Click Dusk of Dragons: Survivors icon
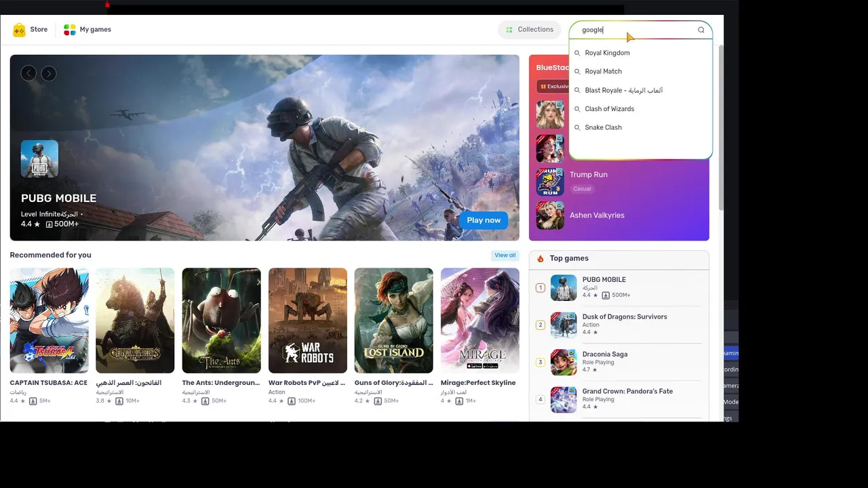 point(564,325)
